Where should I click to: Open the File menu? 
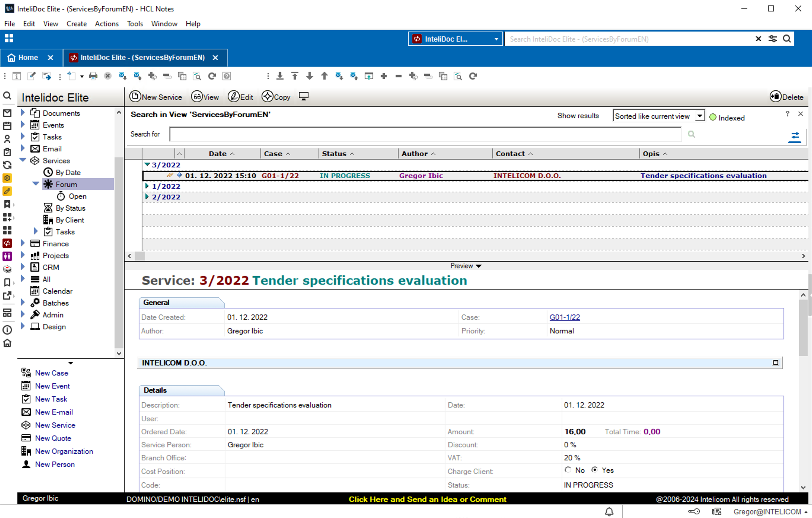[x=9, y=24]
